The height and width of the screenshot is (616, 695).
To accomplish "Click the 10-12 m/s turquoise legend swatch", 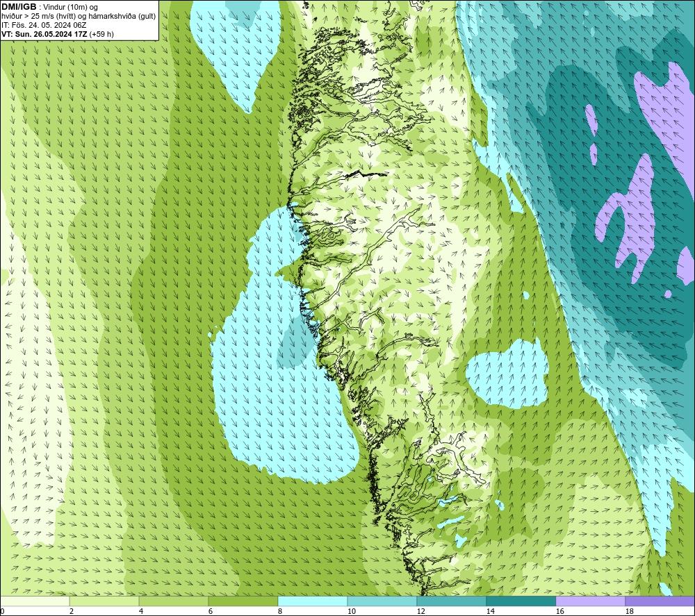I will pyautogui.click(x=382, y=601).
